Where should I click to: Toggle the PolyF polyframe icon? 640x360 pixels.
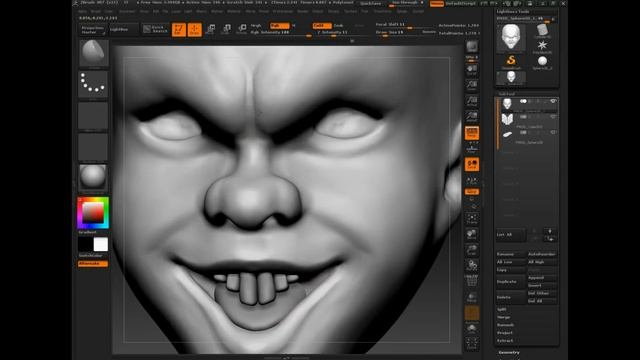pos(472,281)
